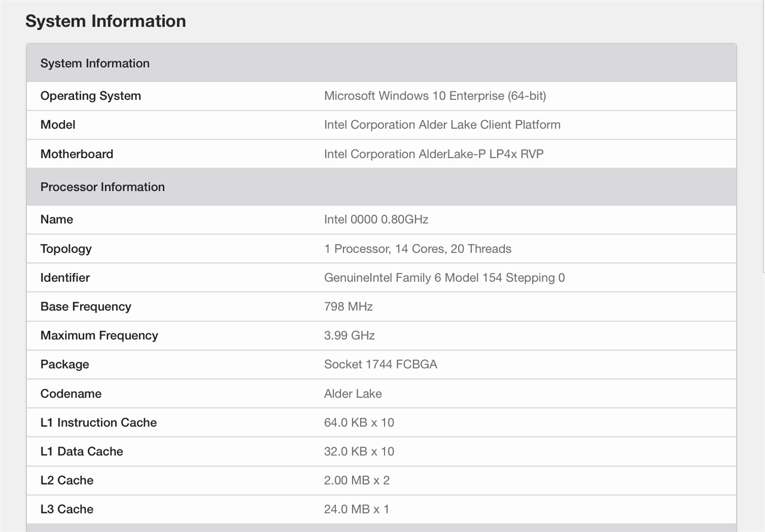Click the Alder Lake codename value
This screenshot has width=765, height=532.
point(353,393)
